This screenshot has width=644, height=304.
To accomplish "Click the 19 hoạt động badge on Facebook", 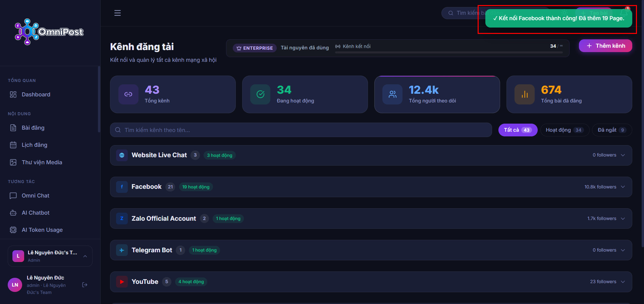I will click(196, 187).
